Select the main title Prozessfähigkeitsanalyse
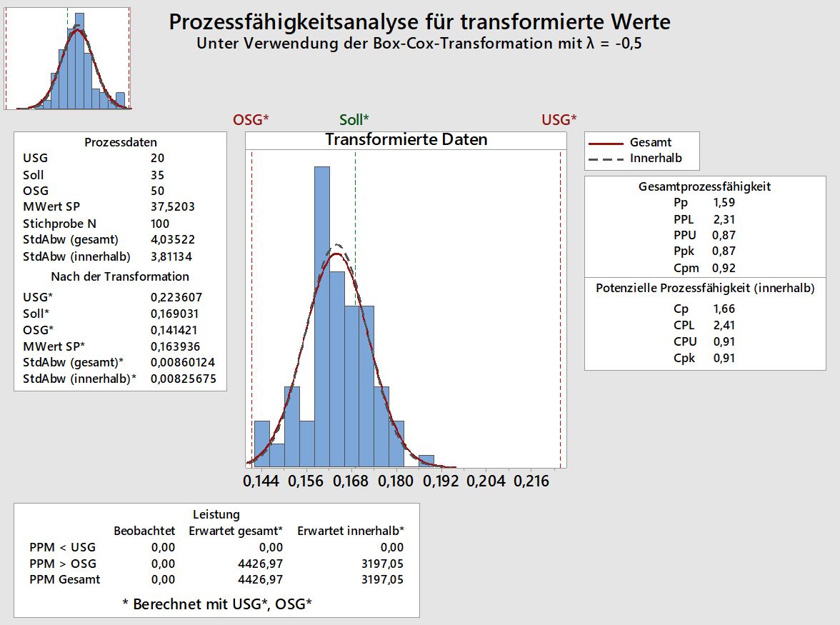 pyautogui.click(x=419, y=22)
